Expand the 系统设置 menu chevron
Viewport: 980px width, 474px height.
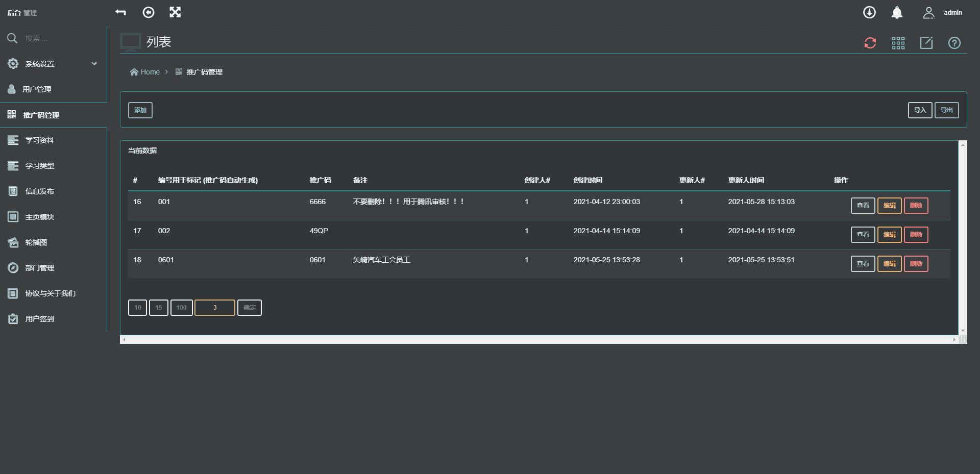pyautogui.click(x=94, y=64)
